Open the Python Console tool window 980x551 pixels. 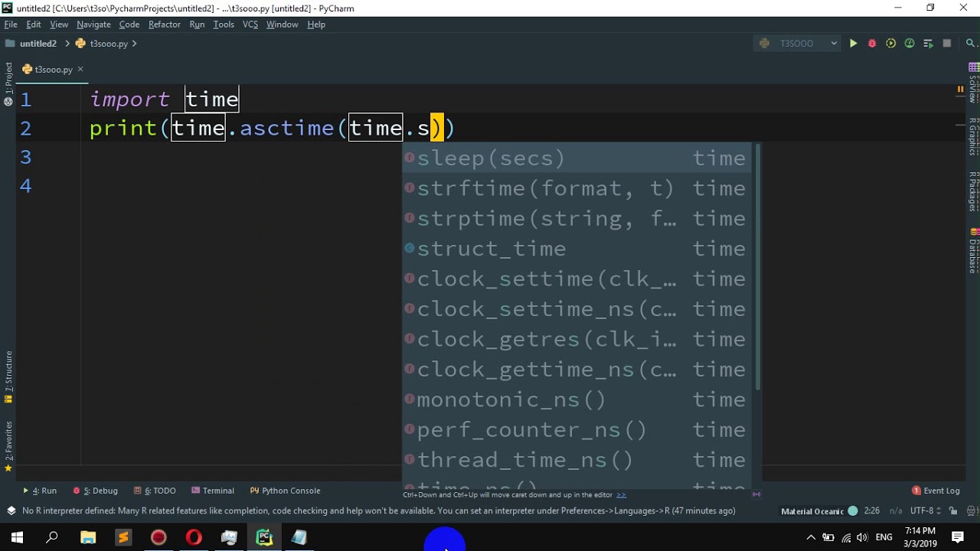point(285,491)
